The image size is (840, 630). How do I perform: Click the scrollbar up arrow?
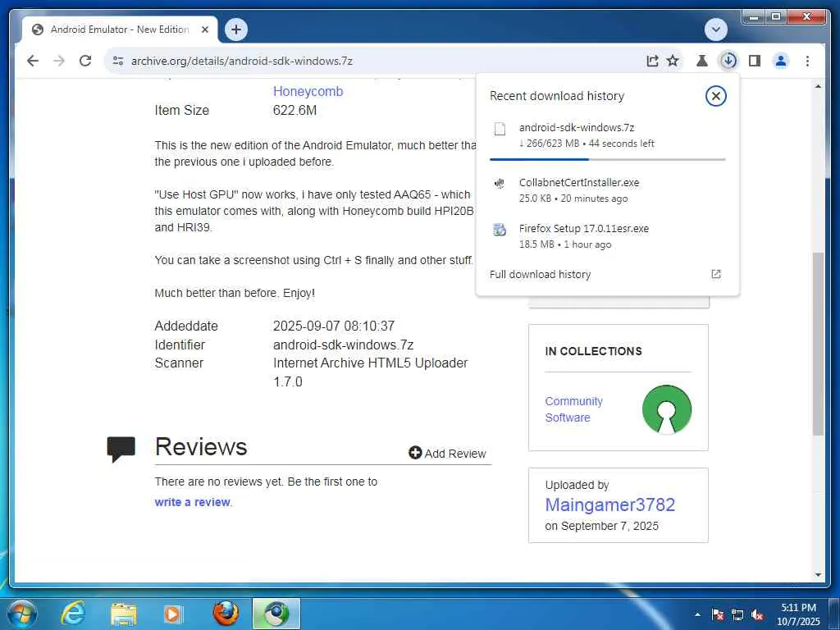[x=818, y=86]
